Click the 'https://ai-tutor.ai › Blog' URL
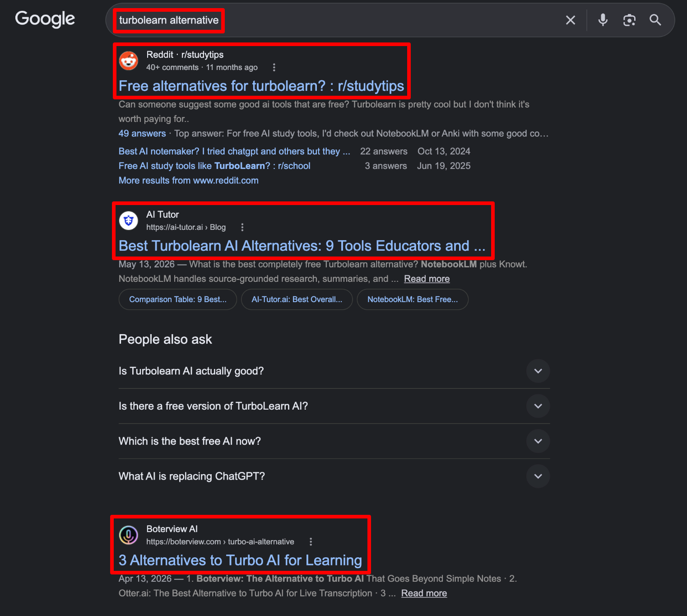This screenshot has width=687, height=616. click(186, 227)
